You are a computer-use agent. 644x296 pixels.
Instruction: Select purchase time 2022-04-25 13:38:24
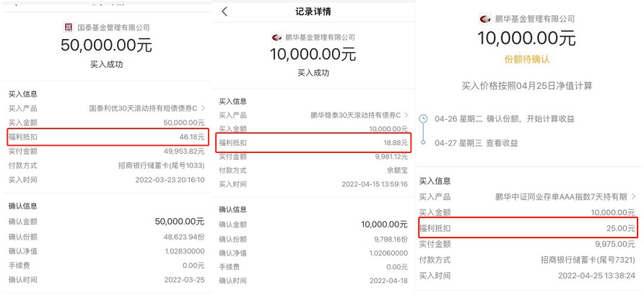(x=596, y=275)
